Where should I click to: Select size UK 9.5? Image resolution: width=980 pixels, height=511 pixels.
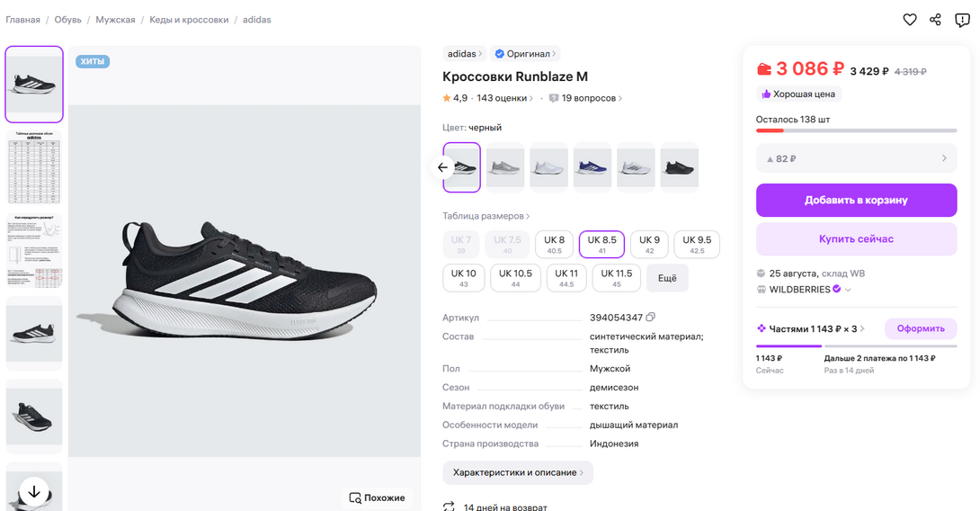tap(697, 245)
